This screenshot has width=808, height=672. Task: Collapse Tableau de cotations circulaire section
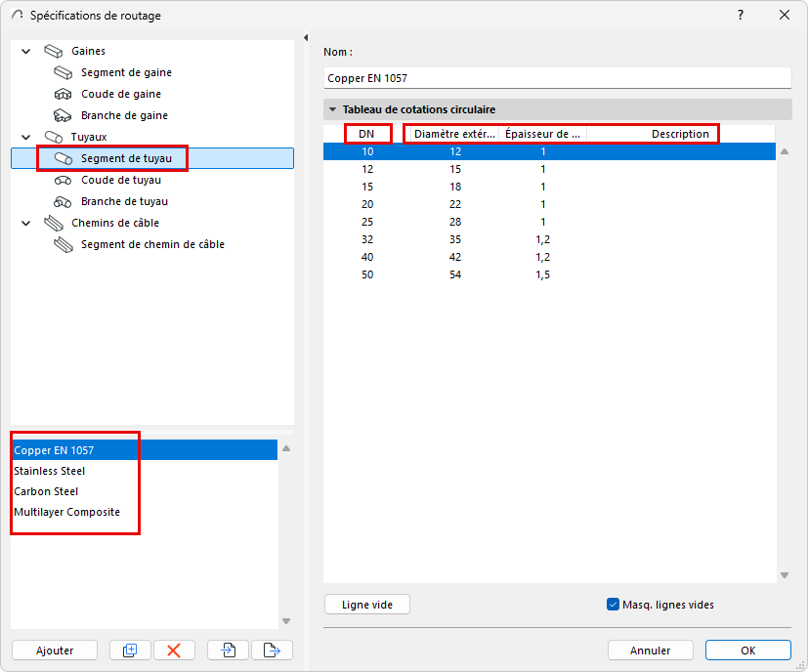(333, 109)
